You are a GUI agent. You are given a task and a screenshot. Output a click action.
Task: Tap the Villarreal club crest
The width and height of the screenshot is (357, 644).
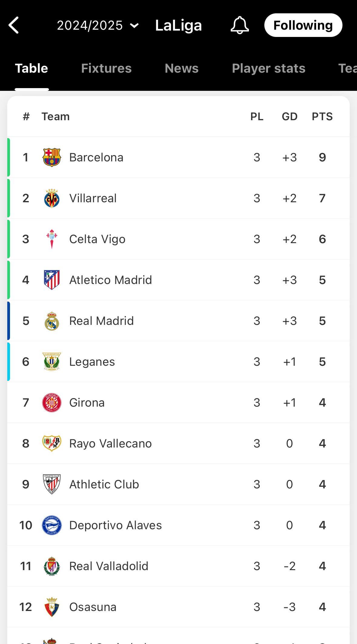click(x=52, y=198)
